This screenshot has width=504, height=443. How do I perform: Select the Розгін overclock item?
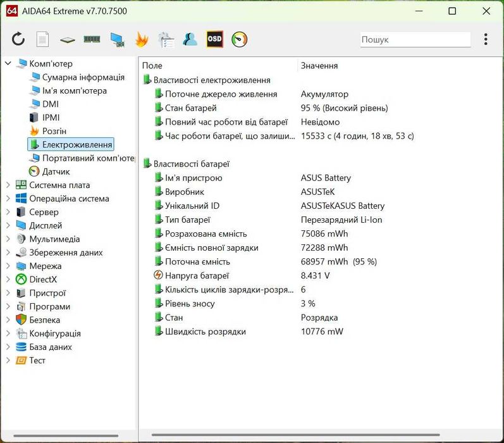[x=54, y=131]
